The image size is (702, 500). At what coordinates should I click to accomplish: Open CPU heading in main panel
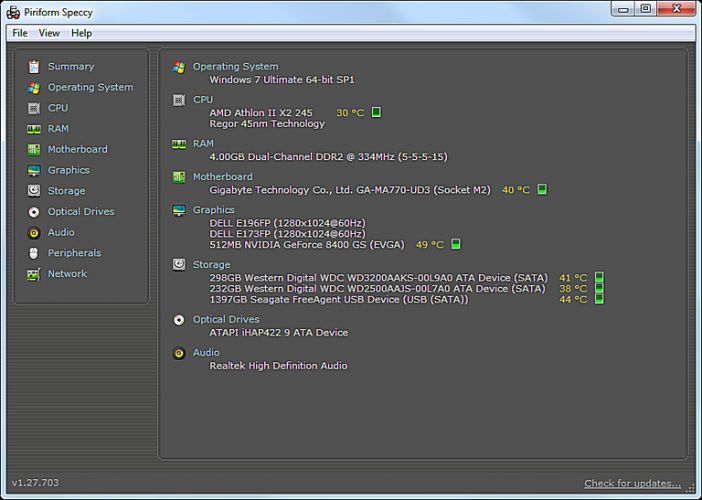203,100
